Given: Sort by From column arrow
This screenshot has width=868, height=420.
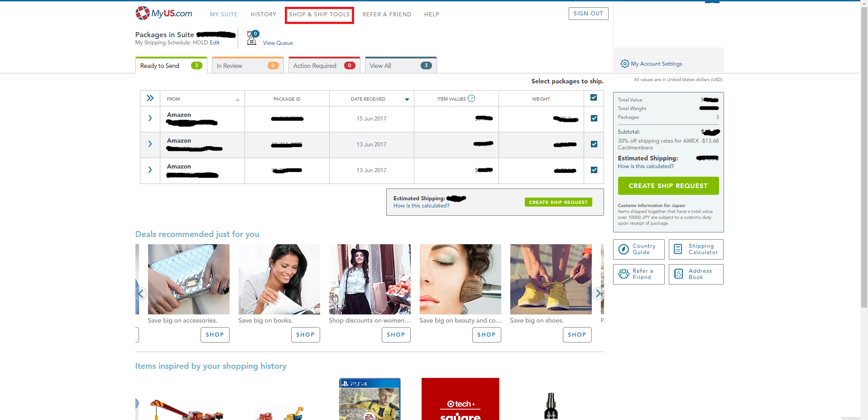Looking at the screenshot, I should coord(237,99).
